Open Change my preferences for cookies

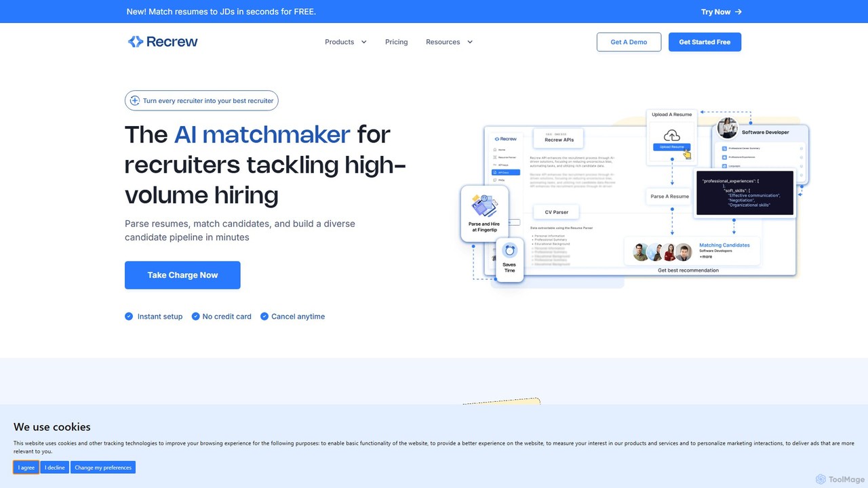coord(103,468)
